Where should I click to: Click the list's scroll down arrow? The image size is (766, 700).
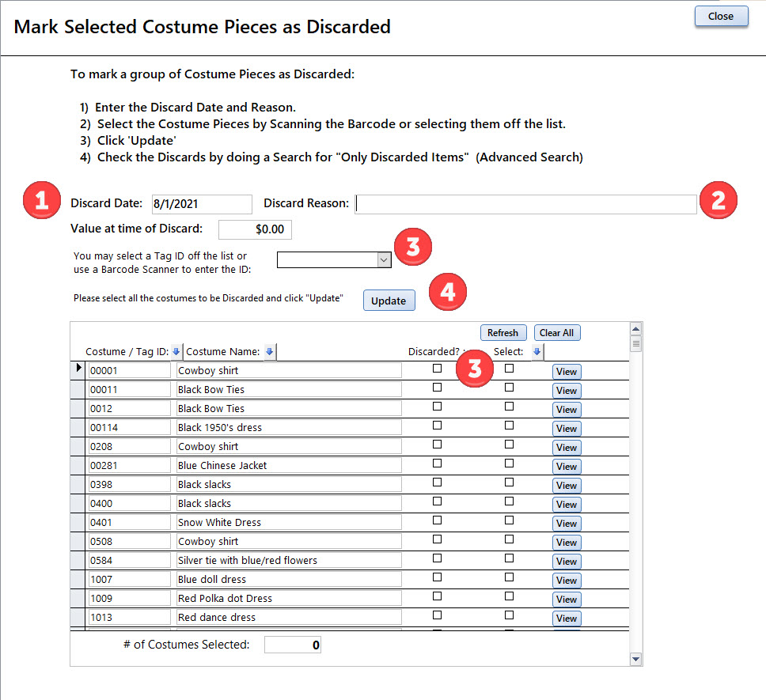click(635, 658)
